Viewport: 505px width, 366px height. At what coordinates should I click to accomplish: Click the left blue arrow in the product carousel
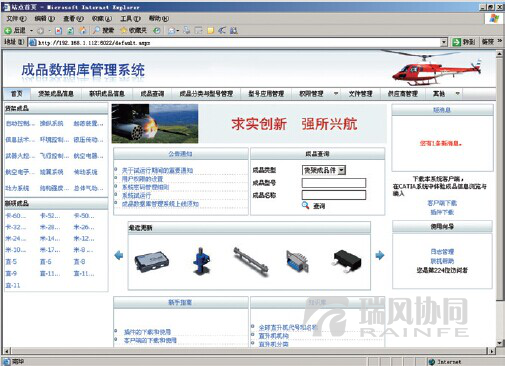pyautogui.click(x=119, y=255)
